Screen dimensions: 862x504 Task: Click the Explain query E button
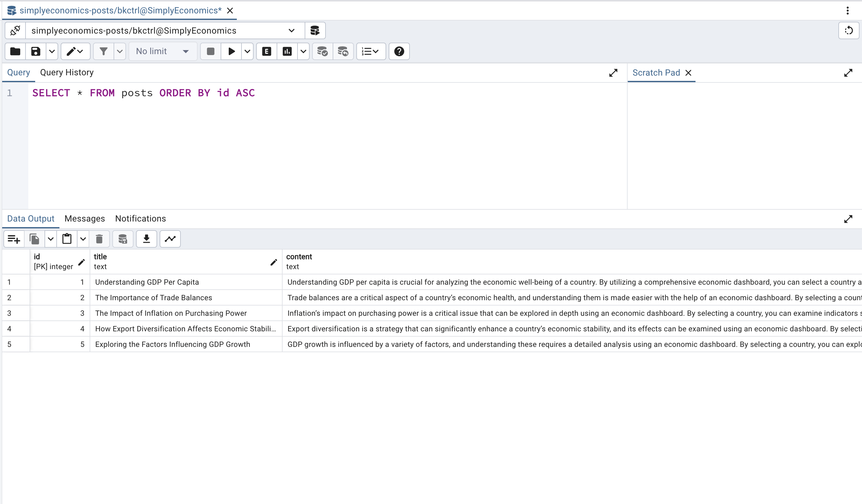[x=266, y=51]
